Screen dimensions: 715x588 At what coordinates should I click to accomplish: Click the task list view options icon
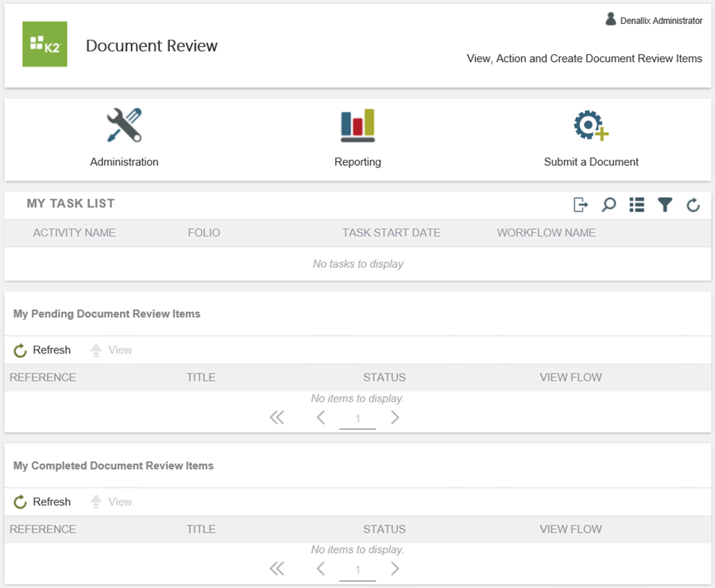point(636,205)
